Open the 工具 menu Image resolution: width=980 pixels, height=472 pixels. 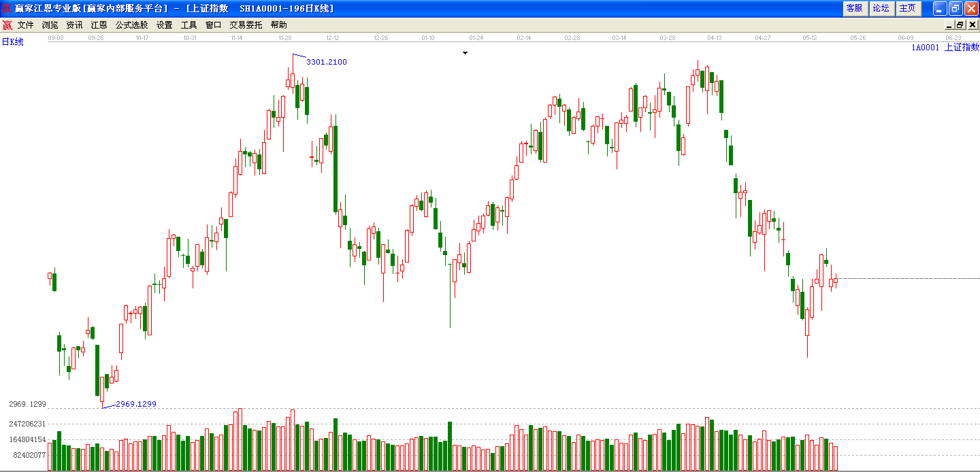tap(189, 25)
